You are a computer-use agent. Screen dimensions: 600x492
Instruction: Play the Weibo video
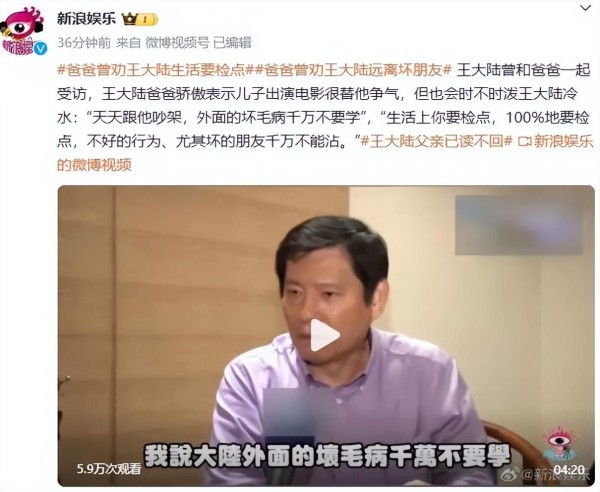point(324,336)
